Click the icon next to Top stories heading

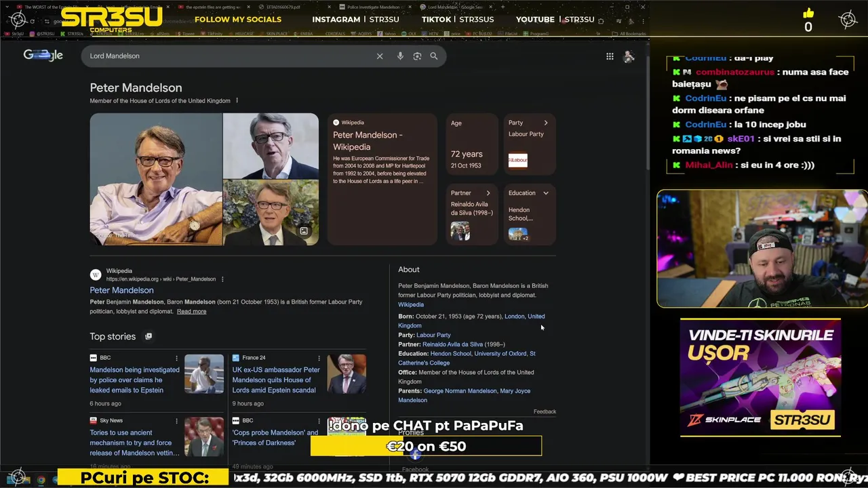point(149,336)
